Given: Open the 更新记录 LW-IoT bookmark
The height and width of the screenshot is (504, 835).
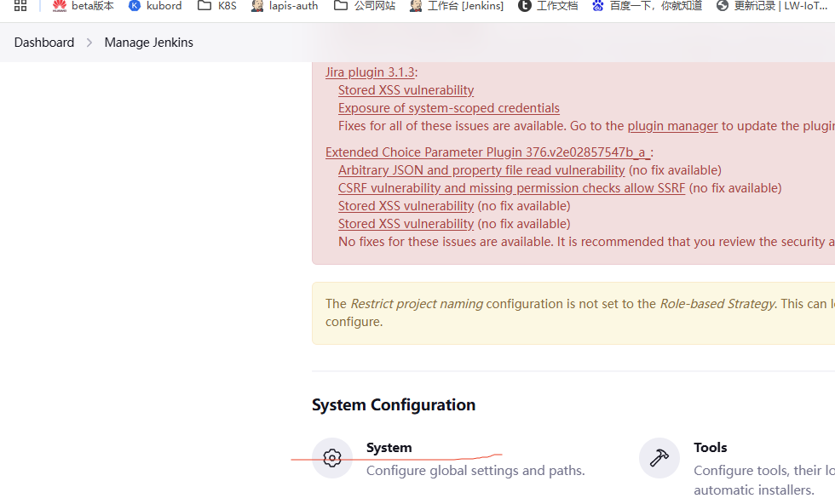Looking at the screenshot, I should pos(772,6).
